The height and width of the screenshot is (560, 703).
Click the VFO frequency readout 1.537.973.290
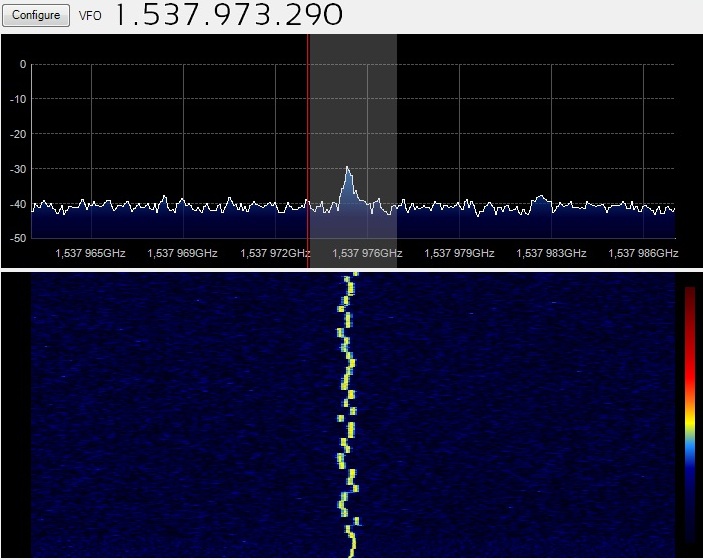click(x=229, y=15)
